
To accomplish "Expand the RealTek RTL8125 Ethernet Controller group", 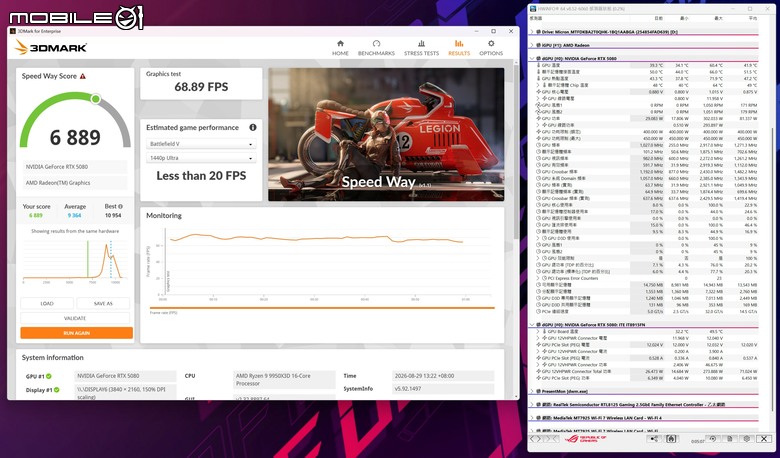I will [532, 405].
